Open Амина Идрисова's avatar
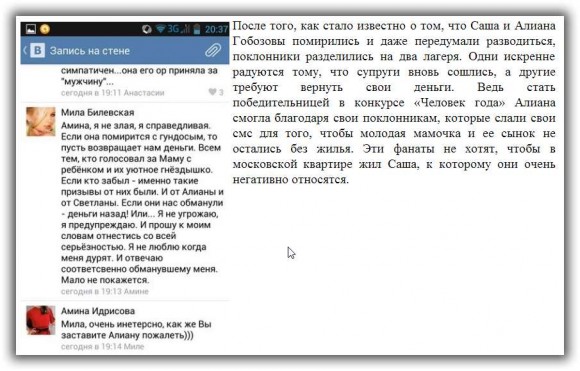 [x=41, y=320]
